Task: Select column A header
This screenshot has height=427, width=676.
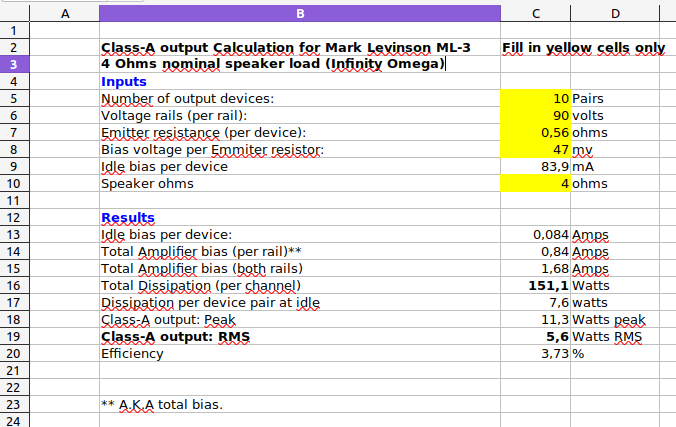Action: [x=65, y=14]
